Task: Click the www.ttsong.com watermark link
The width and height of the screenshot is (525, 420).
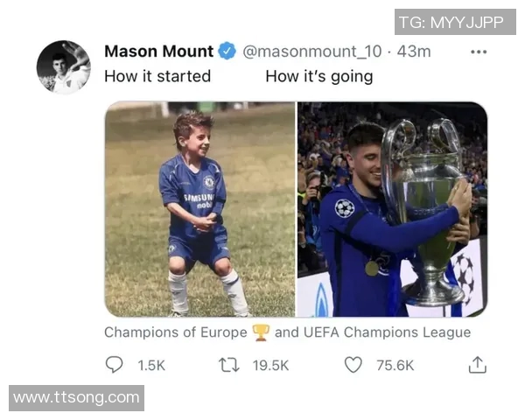Action: 76,397
